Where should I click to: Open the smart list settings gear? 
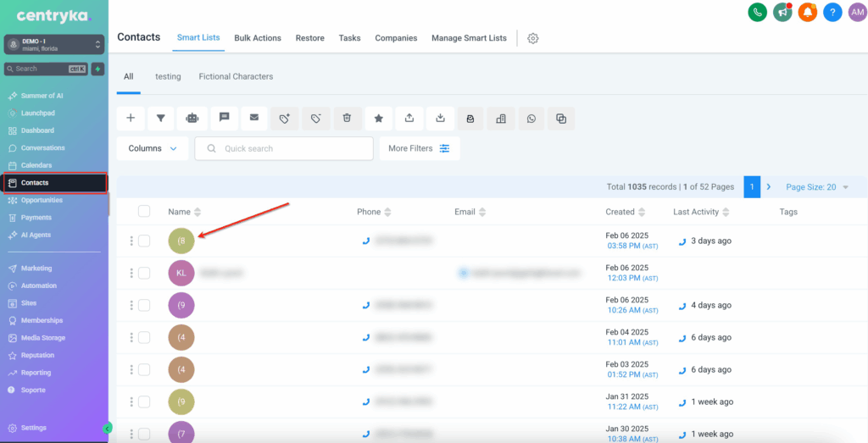click(x=533, y=38)
